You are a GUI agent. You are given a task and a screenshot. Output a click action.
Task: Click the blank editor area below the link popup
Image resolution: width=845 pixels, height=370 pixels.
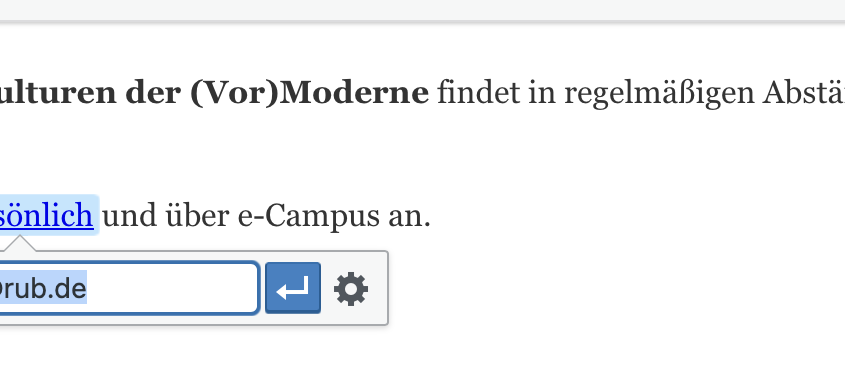click(422, 348)
